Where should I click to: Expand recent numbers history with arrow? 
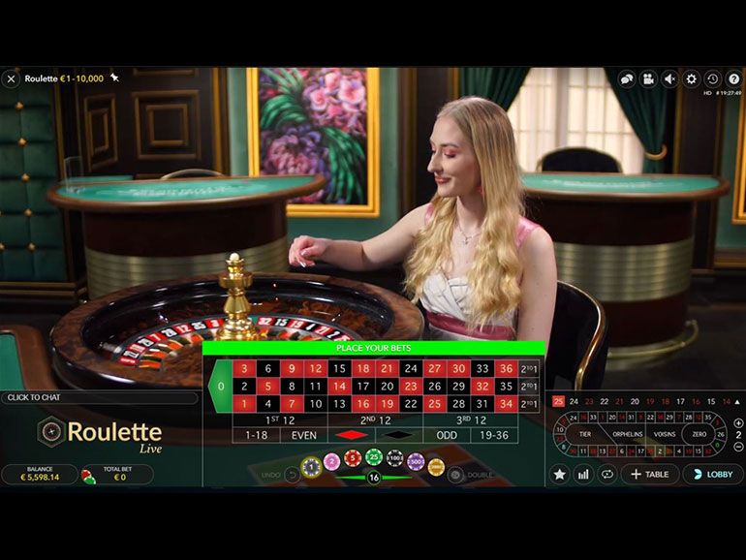[737, 401]
